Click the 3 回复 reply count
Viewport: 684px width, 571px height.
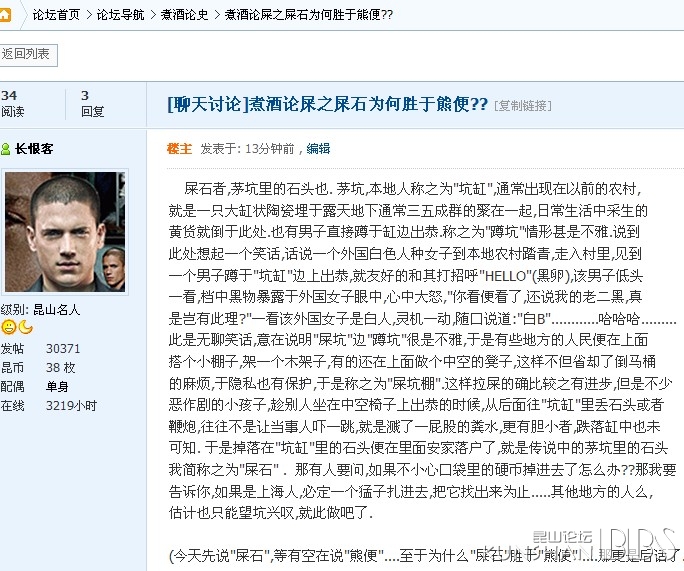92,104
